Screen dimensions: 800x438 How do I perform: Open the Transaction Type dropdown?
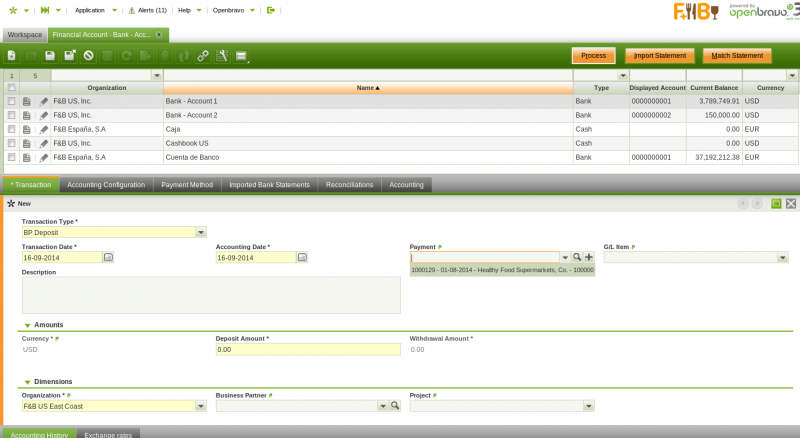point(201,233)
